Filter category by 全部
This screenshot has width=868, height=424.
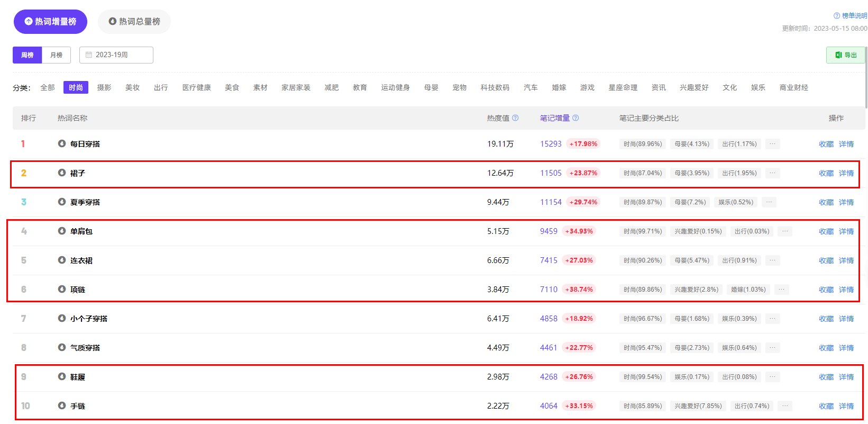[x=48, y=87]
